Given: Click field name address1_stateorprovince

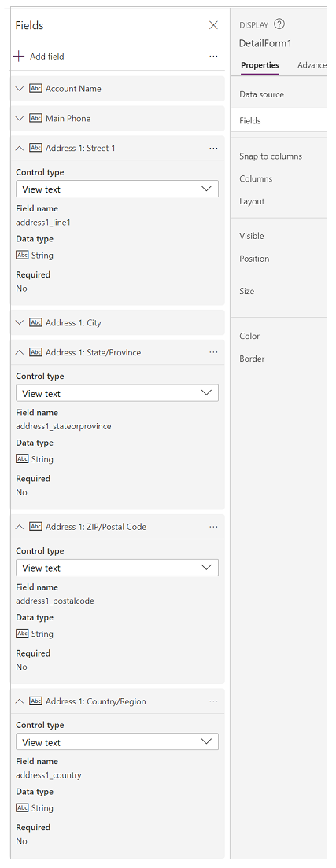Looking at the screenshot, I should point(64,426).
